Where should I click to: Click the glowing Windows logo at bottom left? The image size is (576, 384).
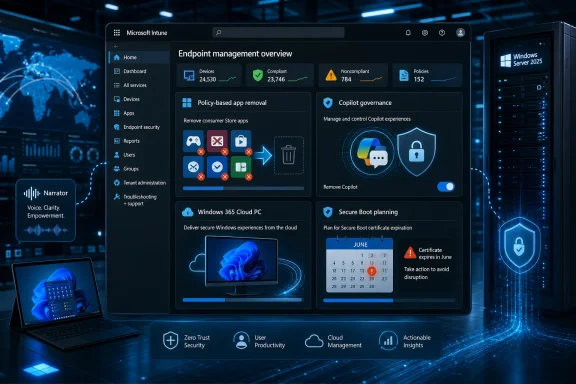(41, 369)
